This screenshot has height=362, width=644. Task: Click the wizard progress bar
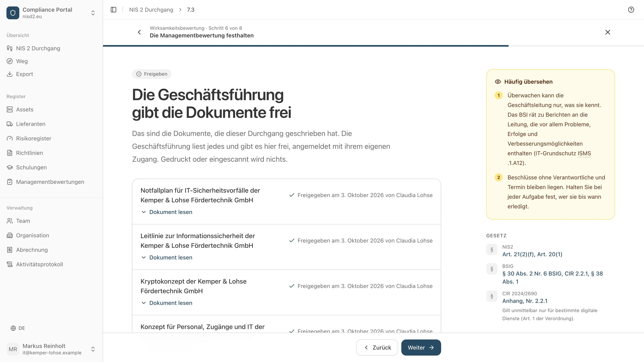tap(374, 46)
